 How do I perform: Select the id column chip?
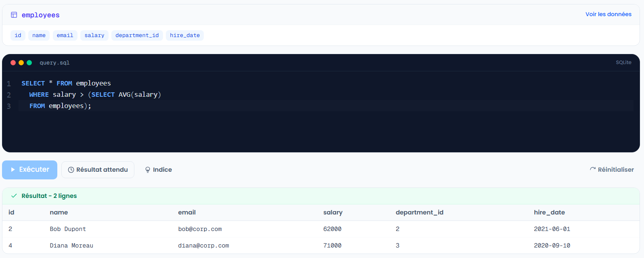(x=18, y=35)
